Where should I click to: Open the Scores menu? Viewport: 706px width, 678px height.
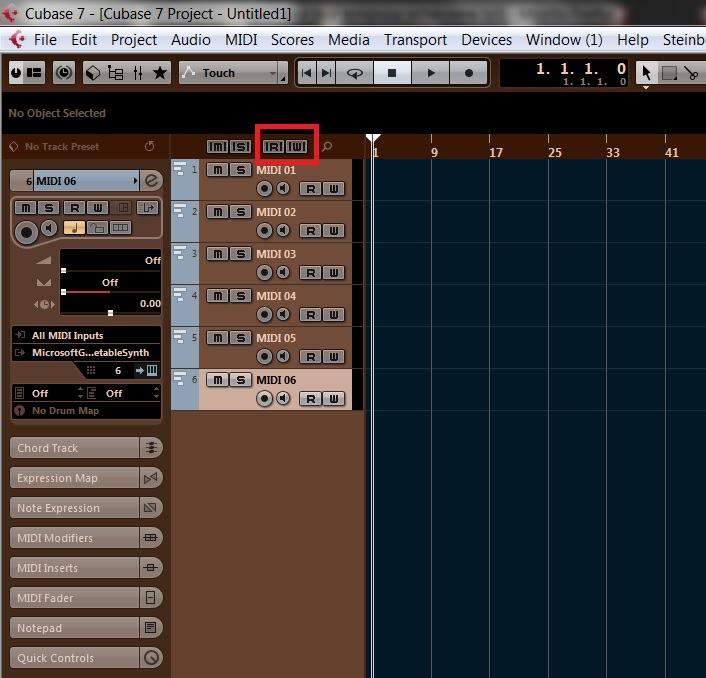point(292,40)
